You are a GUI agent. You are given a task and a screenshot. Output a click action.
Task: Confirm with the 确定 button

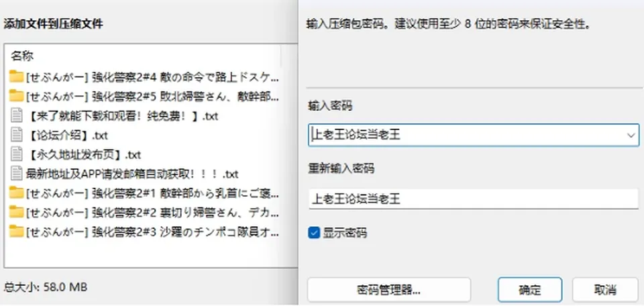[530, 290]
